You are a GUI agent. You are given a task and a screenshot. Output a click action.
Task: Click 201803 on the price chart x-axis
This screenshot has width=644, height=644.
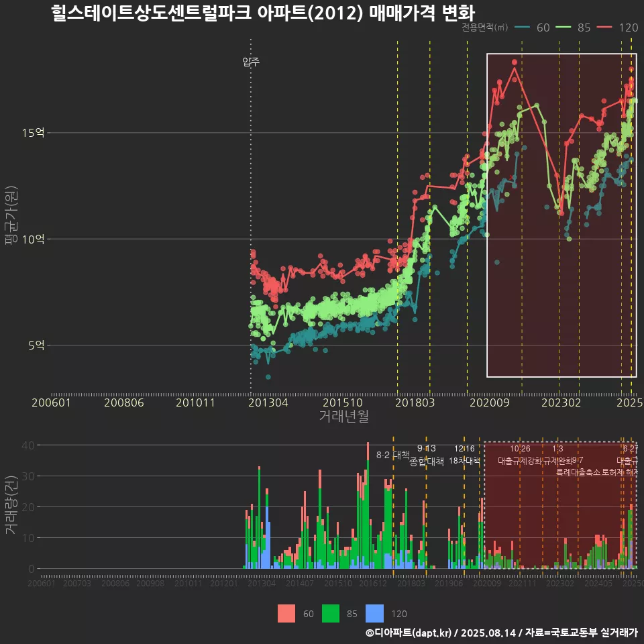pyautogui.click(x=415, y=402)
